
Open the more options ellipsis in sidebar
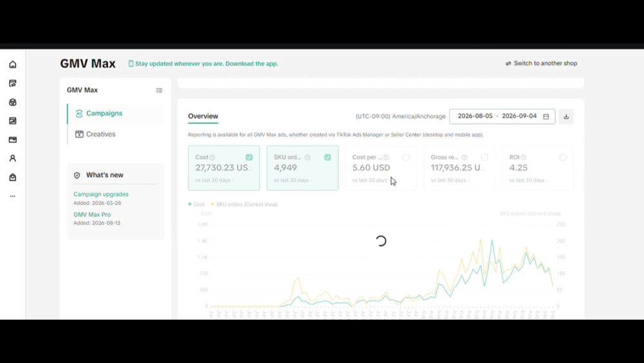point(13,196)
